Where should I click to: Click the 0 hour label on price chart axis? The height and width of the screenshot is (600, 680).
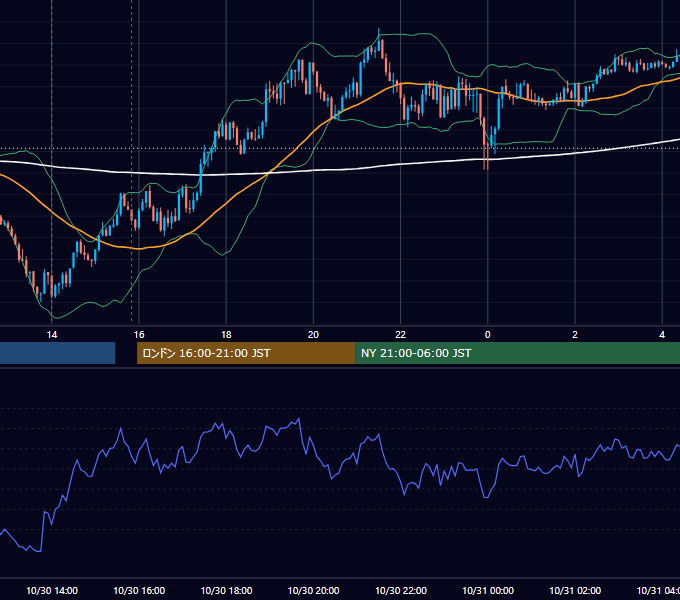click(x=487, y=335)
